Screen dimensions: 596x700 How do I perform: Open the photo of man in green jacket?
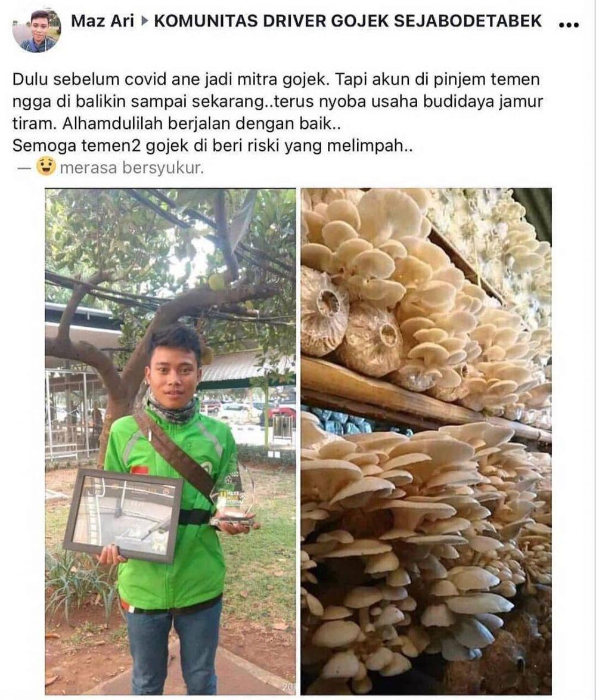[170, 441]
